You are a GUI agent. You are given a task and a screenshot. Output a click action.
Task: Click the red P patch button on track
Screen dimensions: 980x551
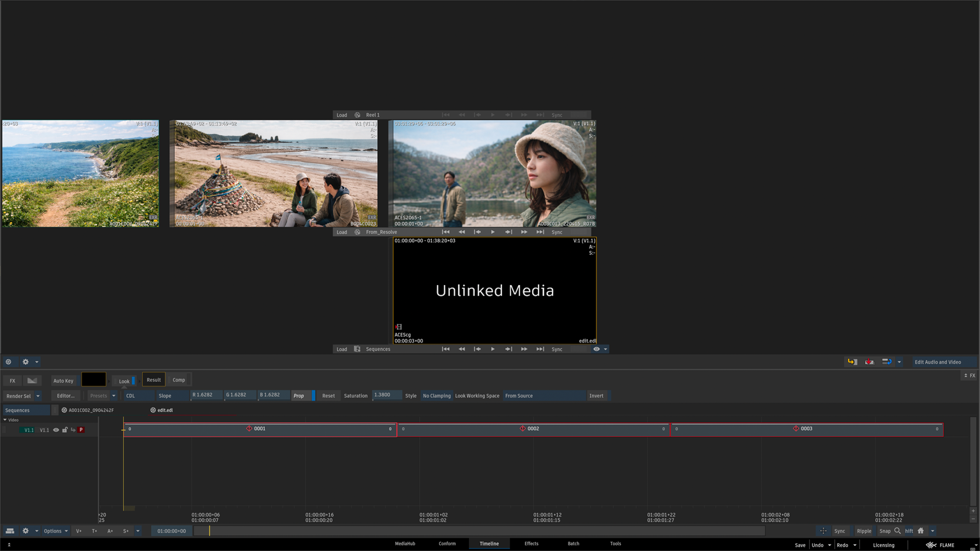coord(81,430)
